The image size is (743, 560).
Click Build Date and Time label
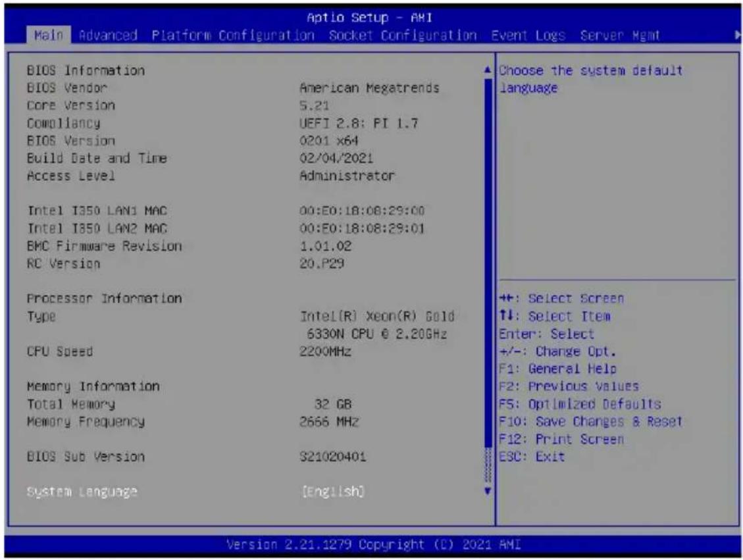coord(97,158)
